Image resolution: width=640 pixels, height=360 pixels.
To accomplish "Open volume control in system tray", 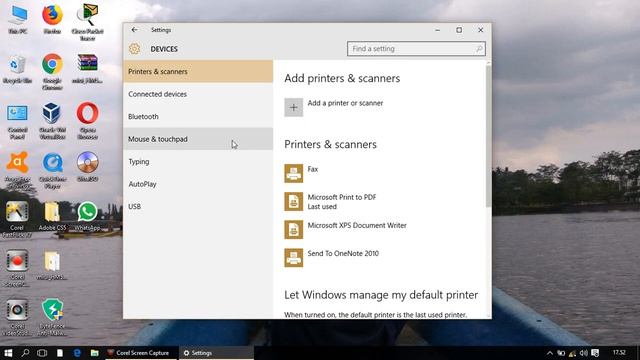I will point(584,353).
